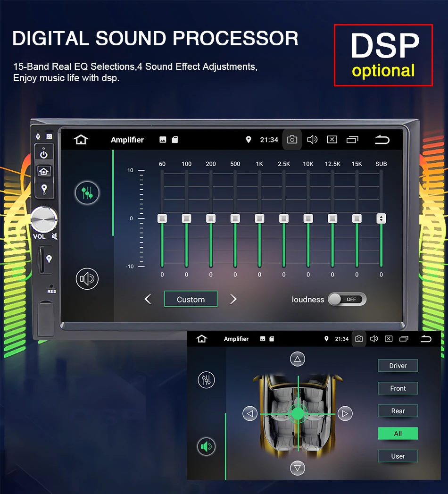This screenshot has width=448, height=494.
Task: Select the Front sound position
Action: (x=398, y=388)
